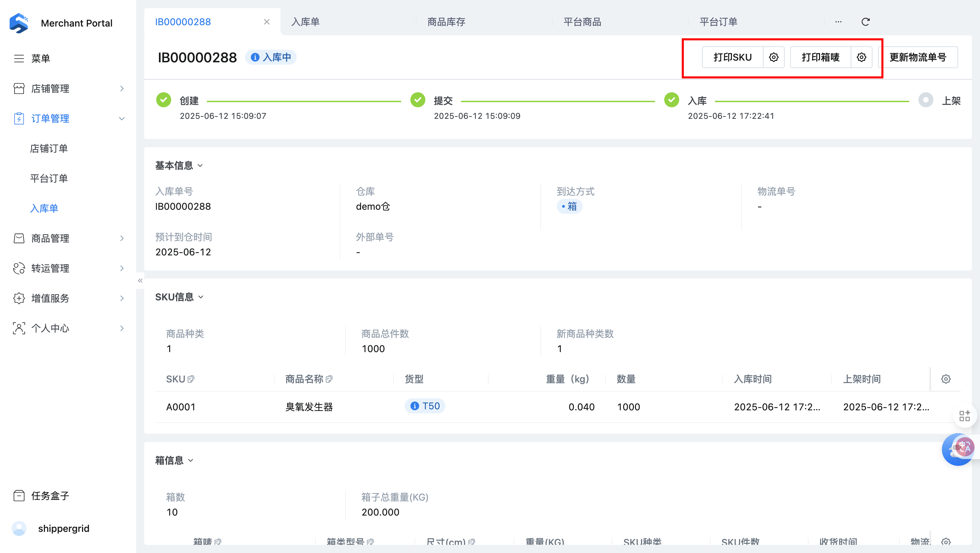Click copy icon beside 商品名称 header

click(329, 379)
